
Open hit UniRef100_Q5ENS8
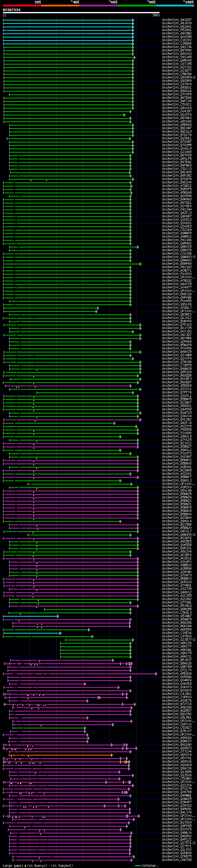177,125
